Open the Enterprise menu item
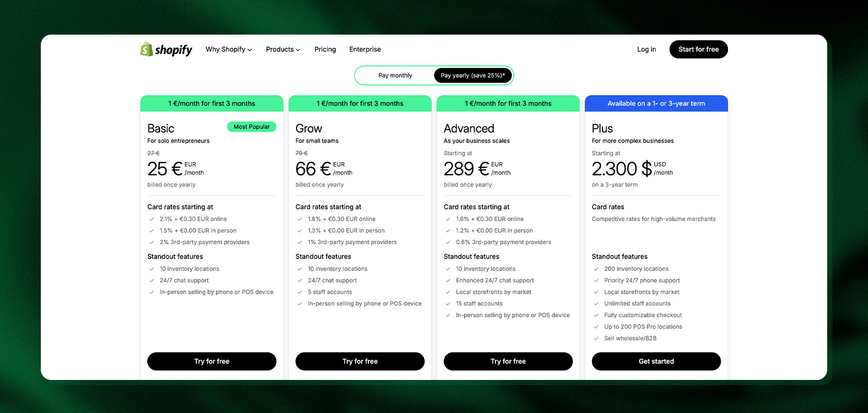 (x=365, y=49)
